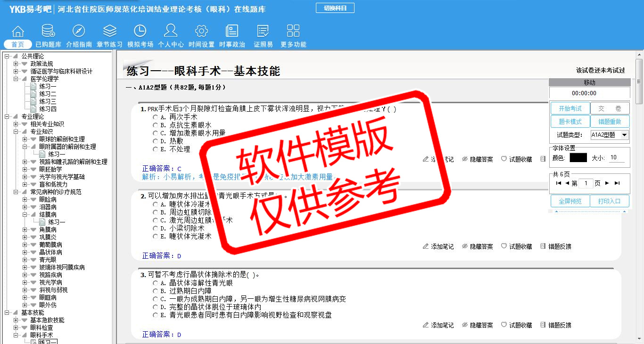Collapse the 医学伦理学 tree node

(16, 79)
